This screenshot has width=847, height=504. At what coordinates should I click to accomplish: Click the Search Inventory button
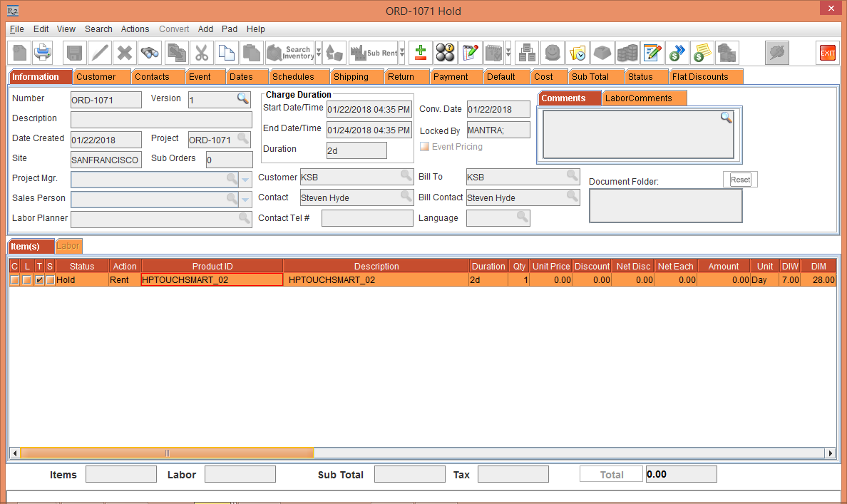289,53
